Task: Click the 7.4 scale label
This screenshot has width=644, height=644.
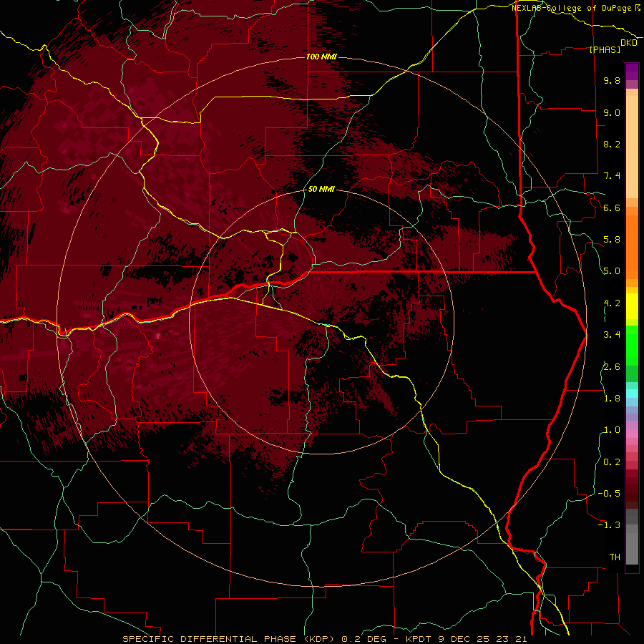Action: pos(612,176)
